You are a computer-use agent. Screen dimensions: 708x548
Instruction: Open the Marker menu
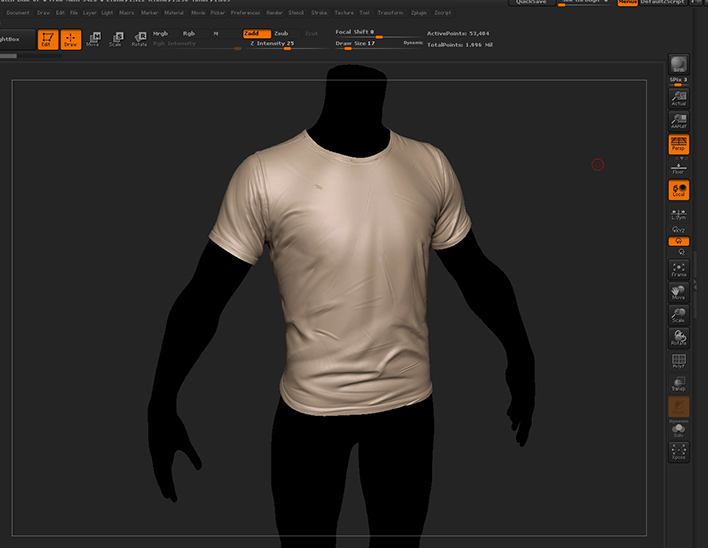tap(149, 13)
